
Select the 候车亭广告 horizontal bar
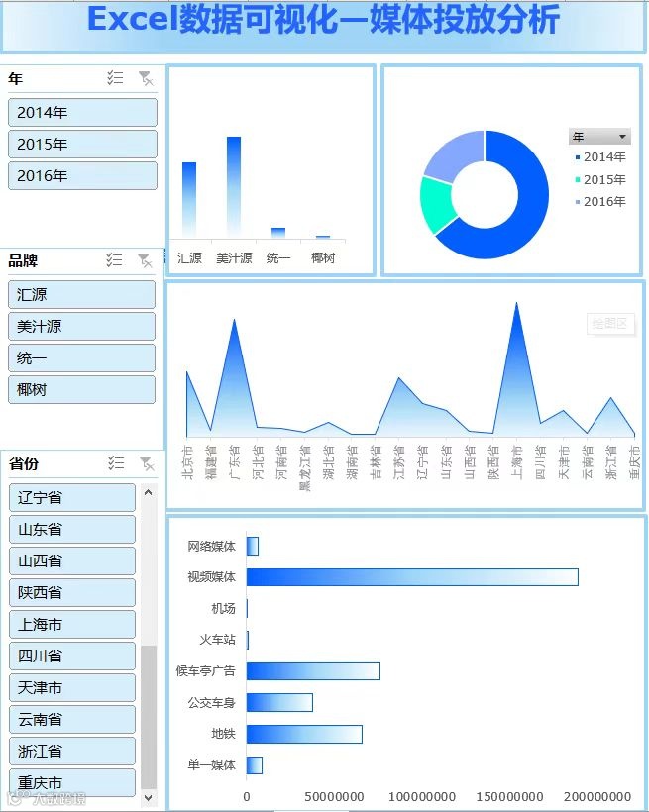point(313,671)
